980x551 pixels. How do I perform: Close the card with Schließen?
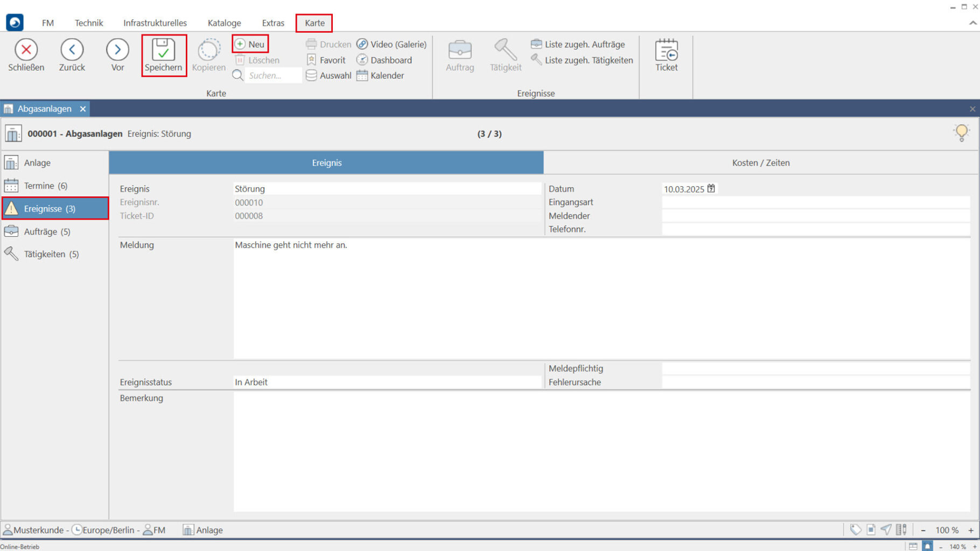tap(26, 50)
